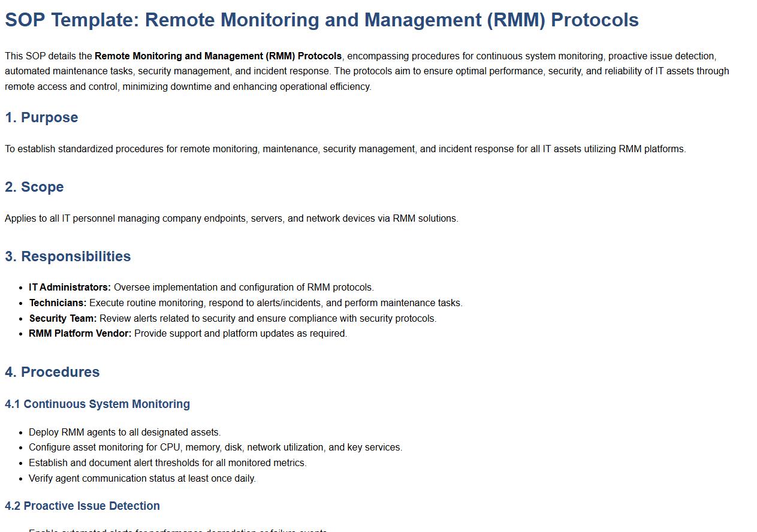Click the bold "Technicians:" label
Viewport: 757px width, 532px height.
pyautogui.click(x=58, y=303)
